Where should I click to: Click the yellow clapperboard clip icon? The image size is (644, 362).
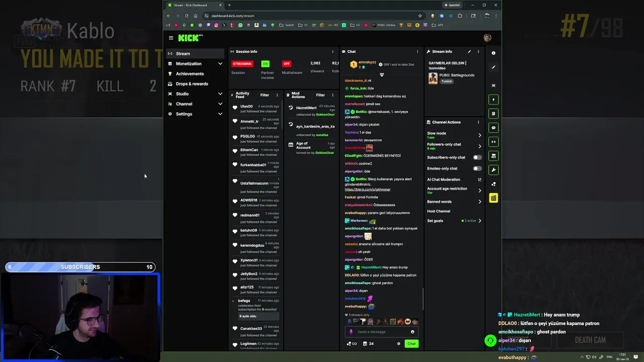coord(494,198)
